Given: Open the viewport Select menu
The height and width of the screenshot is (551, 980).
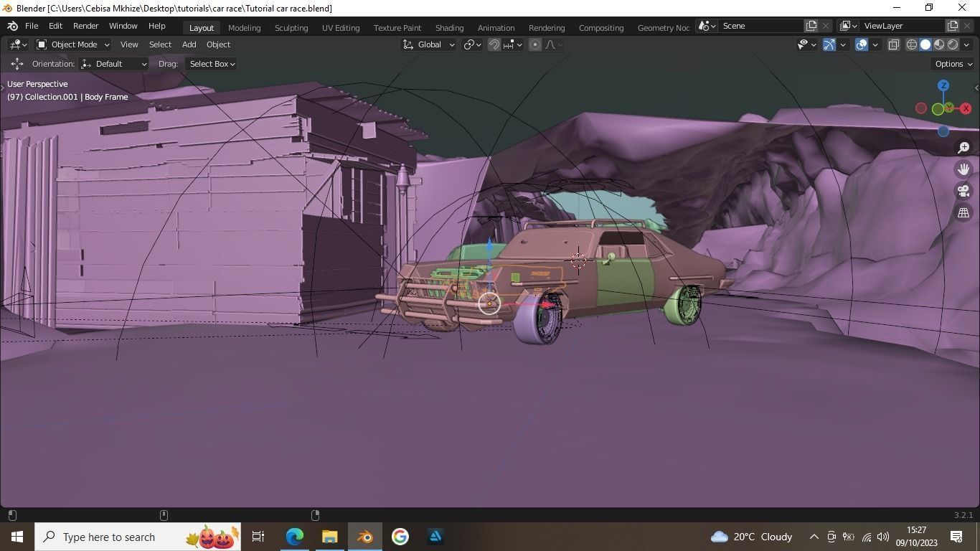Looking at the screenshot, I should coord(160,44).
